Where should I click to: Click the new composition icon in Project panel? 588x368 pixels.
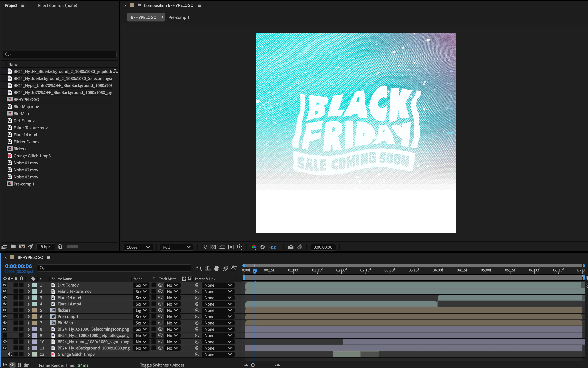[22, 247]
